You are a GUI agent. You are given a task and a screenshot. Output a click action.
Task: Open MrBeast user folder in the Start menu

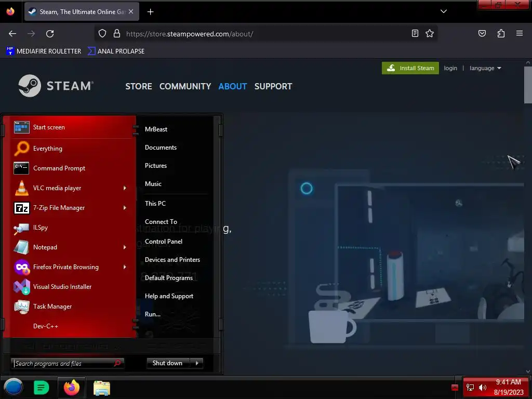(x=156, y=129)
